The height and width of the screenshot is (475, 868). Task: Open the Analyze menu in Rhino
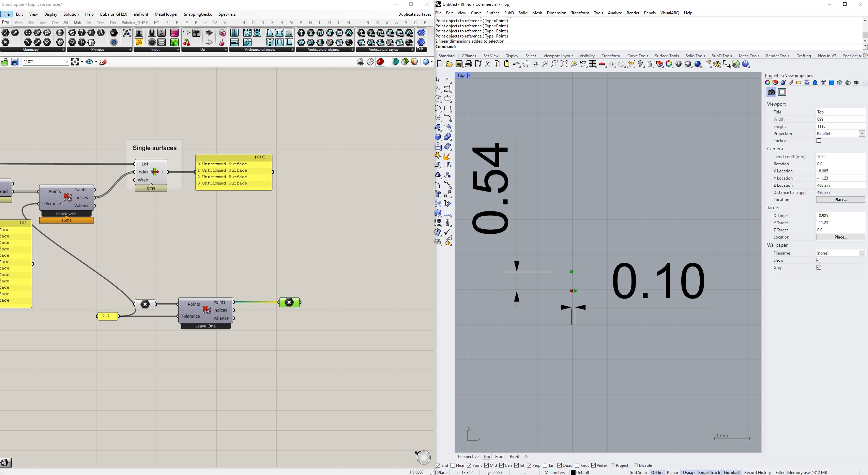(615, 13)
